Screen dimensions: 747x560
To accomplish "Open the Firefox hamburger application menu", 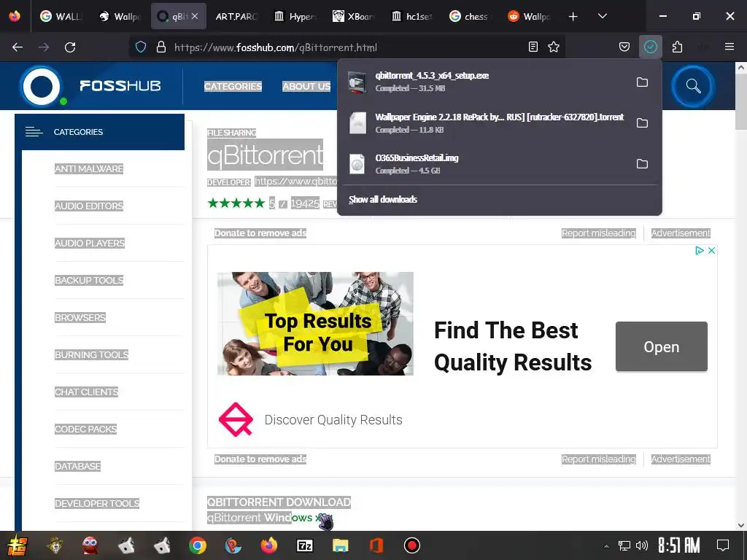I will 729,47.
